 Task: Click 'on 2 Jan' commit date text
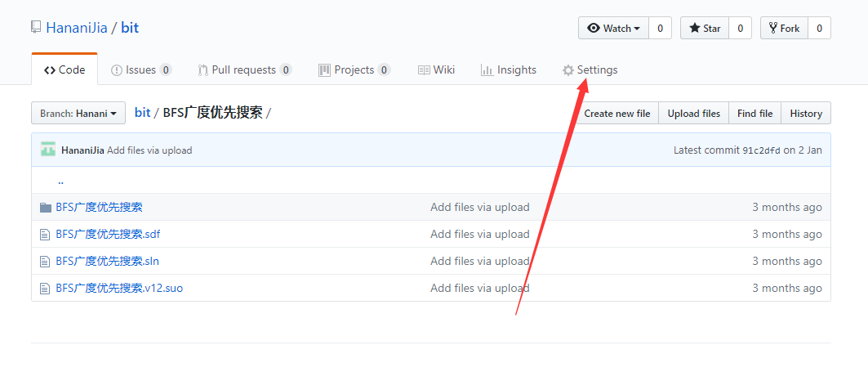click(x=802, y=150)
